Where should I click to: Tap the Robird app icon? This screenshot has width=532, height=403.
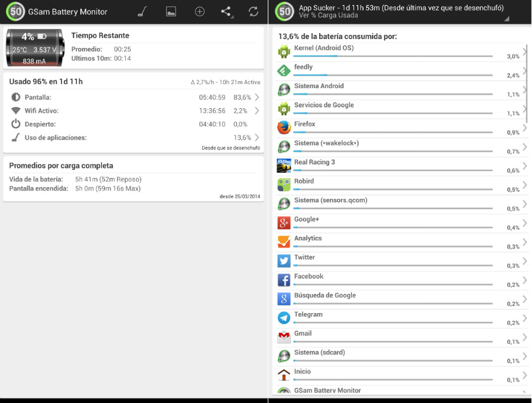pyautogui.click(x=284, y=185)
